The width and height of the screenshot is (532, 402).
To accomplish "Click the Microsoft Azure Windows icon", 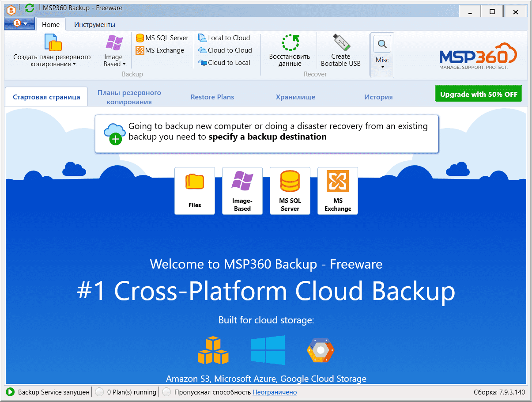I will [268, 350].
